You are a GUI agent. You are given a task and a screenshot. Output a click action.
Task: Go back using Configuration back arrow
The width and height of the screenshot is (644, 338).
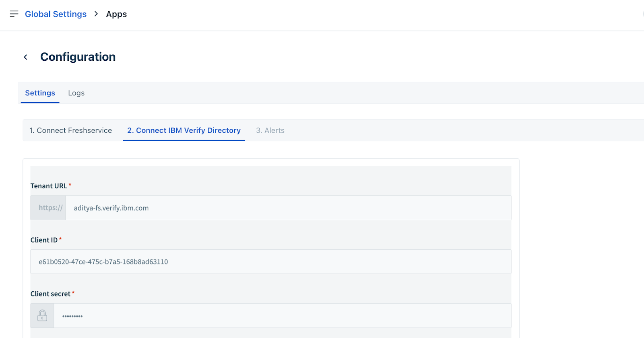pyautogui.click(x=26, y=57)
